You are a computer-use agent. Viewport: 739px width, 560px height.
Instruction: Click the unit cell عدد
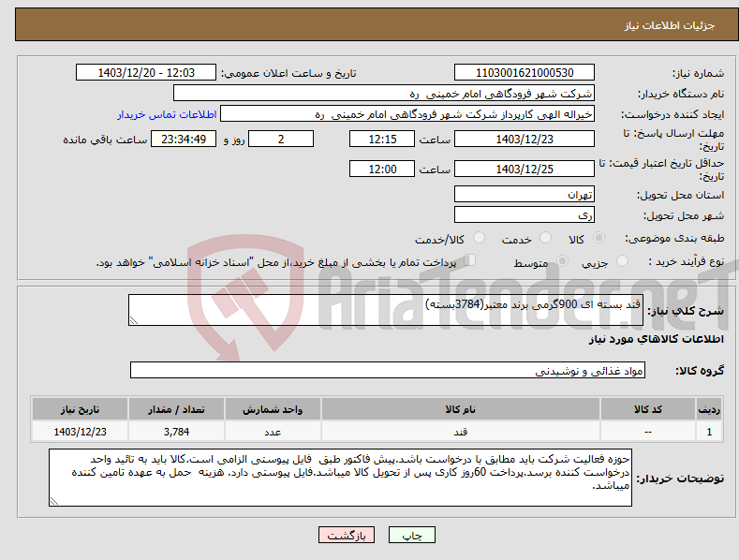[273, 432]
